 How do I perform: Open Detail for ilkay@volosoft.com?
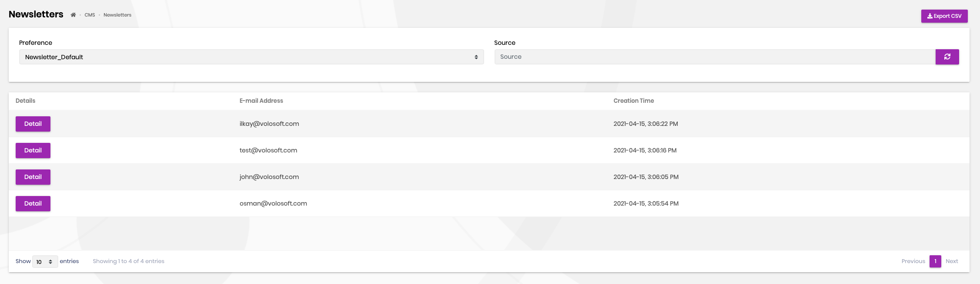33,124
